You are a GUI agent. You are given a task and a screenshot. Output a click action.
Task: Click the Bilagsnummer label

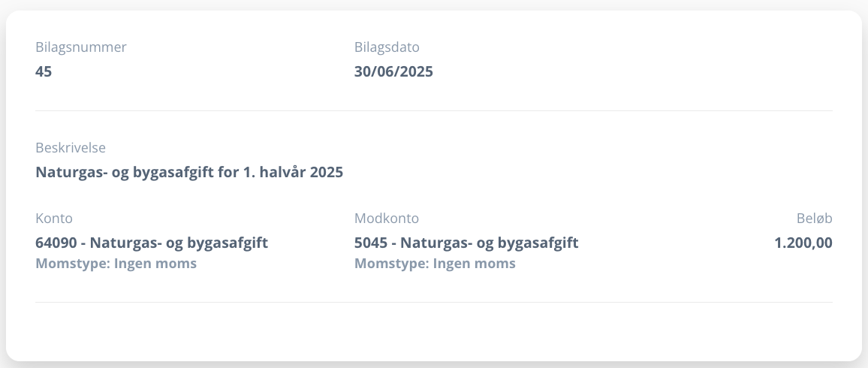pyautogui.click(x=80, y=47)
